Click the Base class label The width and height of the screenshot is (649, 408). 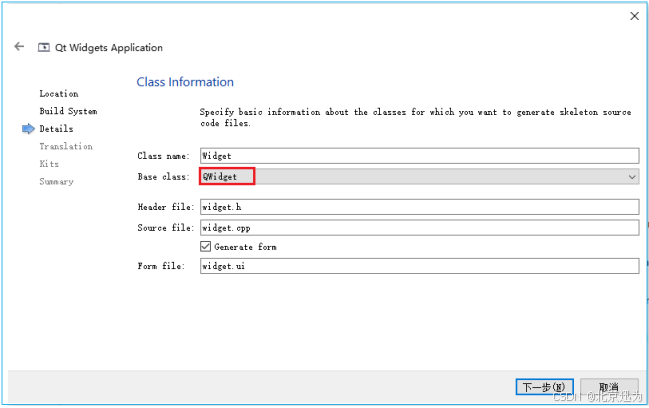tap(163, 177)
